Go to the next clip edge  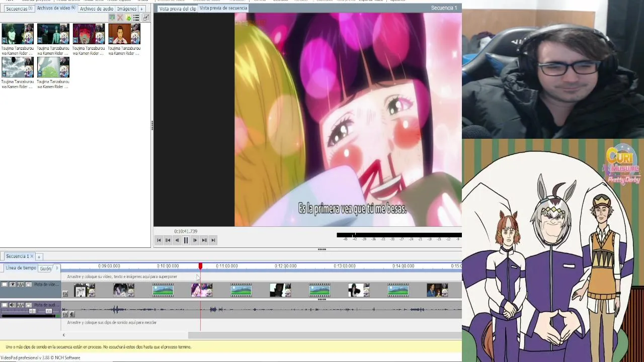(x=204, y=240)
